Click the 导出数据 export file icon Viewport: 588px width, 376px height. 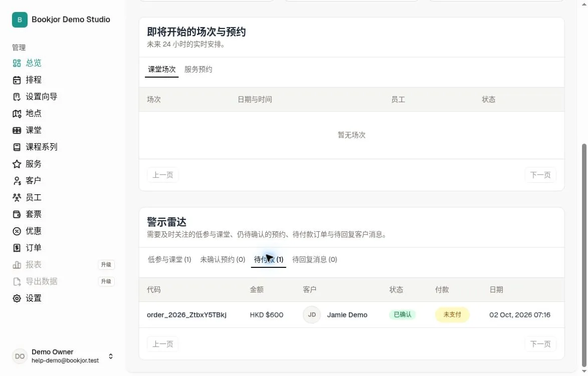point(17,282)
